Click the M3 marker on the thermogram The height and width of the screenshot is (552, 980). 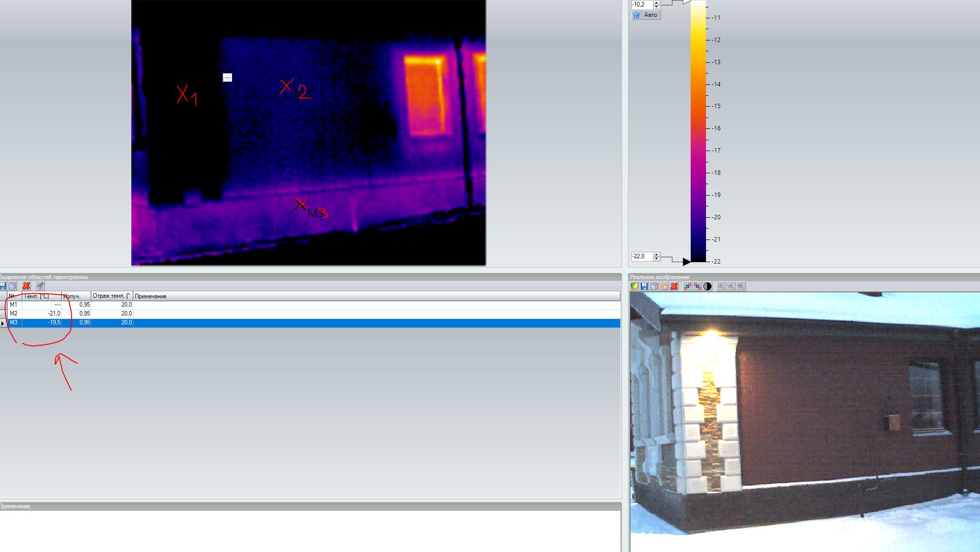tap(301, 204)
